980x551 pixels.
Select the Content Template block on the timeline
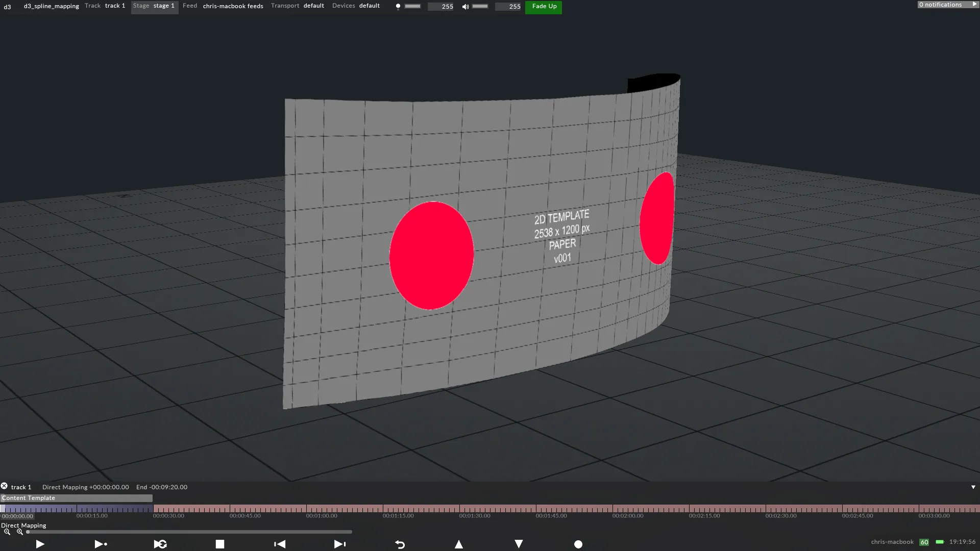point(76,498)
